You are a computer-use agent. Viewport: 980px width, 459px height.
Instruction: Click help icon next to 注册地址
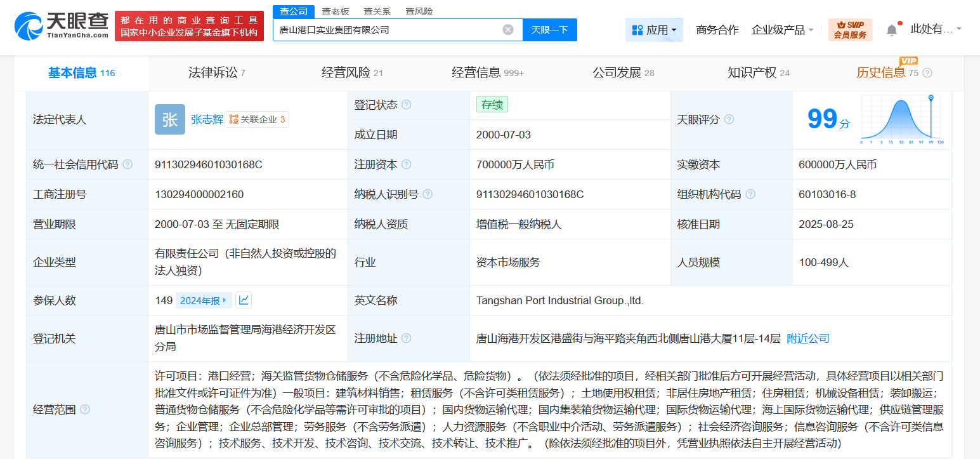pyautogui.click(x=406, y=338)
